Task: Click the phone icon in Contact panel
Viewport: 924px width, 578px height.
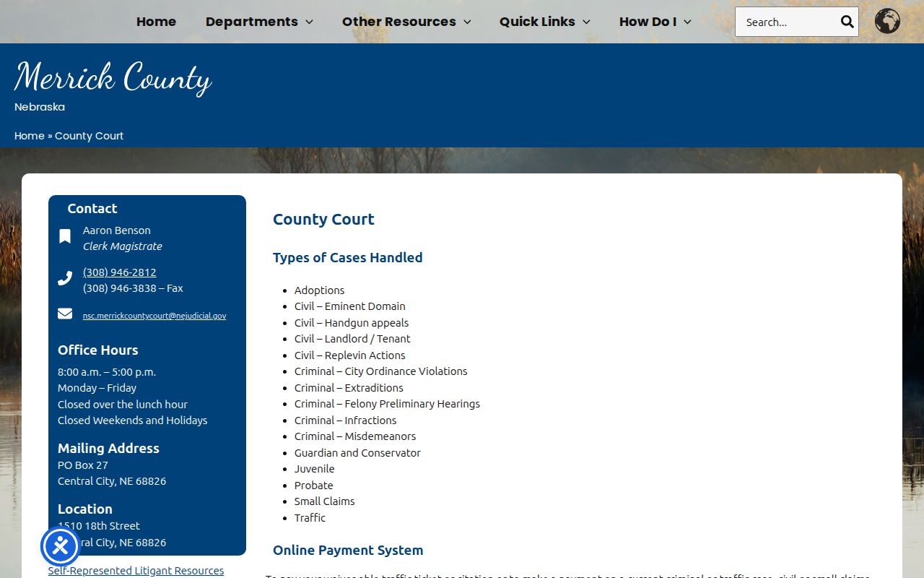Action: tap(65, 278)
